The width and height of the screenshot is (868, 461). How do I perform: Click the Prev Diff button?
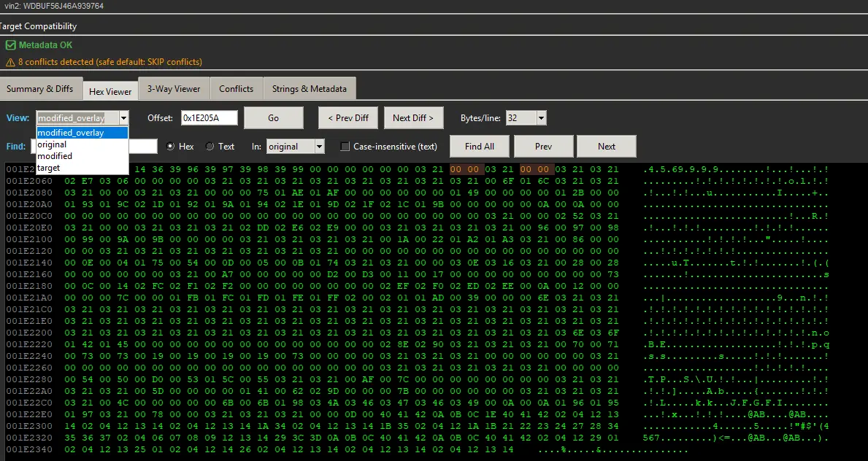(347, 117)
